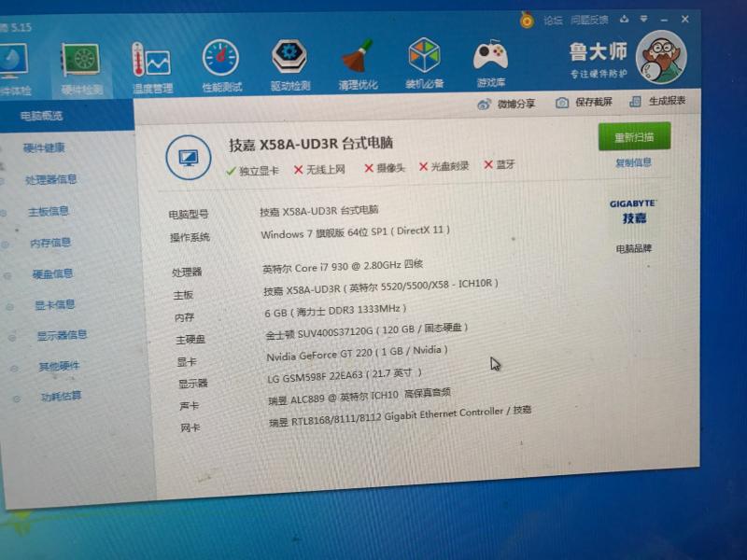Click the GIGABYTE 技嘉 brand logo
Screen dimensions: 747x560
633,213
